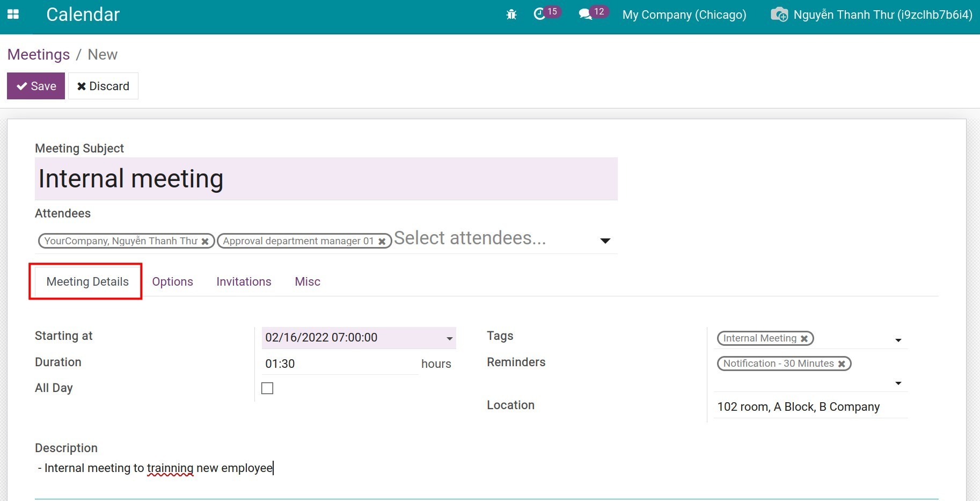Viewport: 980px width, 501px height.
Task: Open the apps menu grid icon
Action: coord(13,15)
